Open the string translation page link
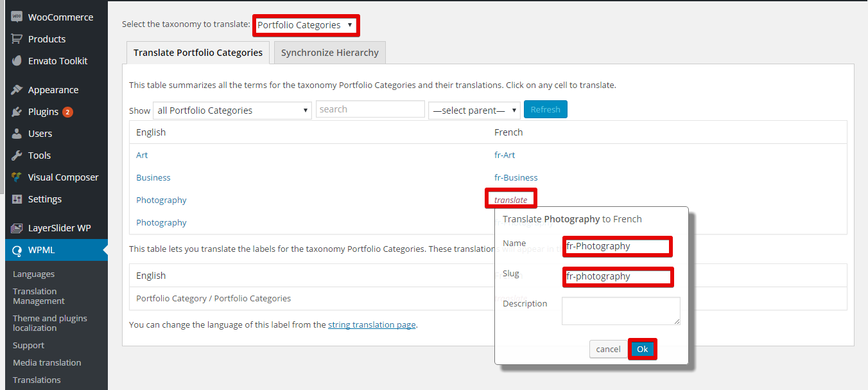868x390 pixels. (372, 324)
